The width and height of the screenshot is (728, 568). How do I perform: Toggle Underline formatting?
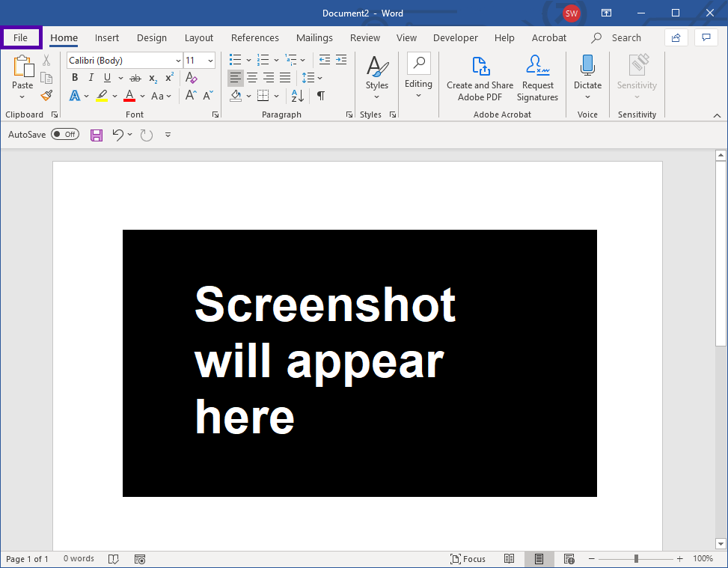coord(107,78)
